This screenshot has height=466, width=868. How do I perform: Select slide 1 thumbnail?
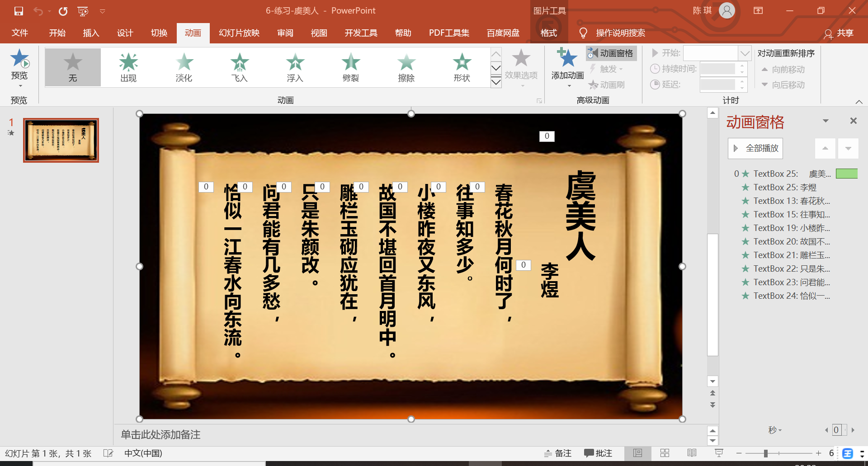[61, 140]
